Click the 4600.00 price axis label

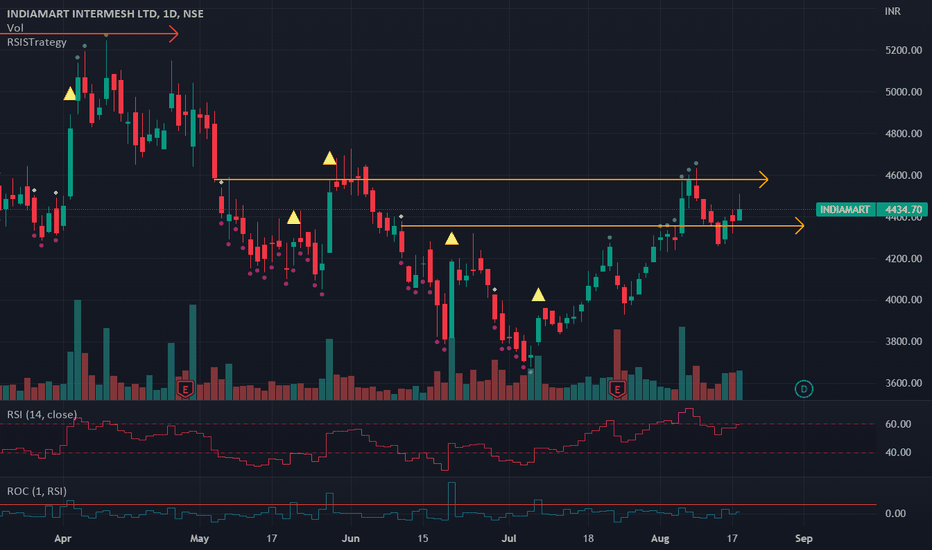(x=903, y=175)
